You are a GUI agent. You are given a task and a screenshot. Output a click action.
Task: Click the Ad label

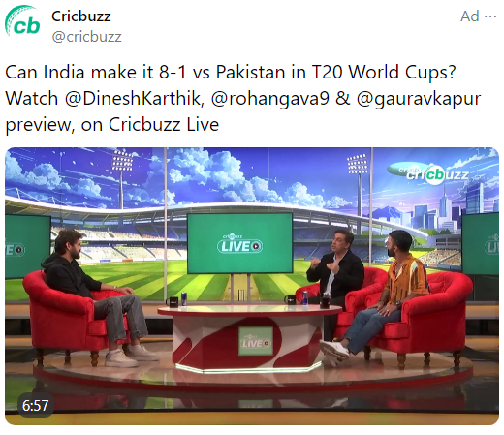[x=469, y=16]
